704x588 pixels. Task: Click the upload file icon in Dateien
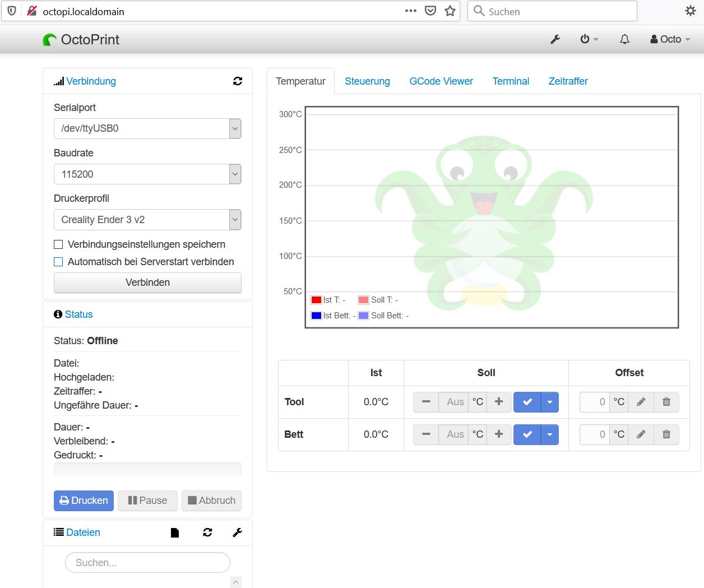tap(175, 533)
